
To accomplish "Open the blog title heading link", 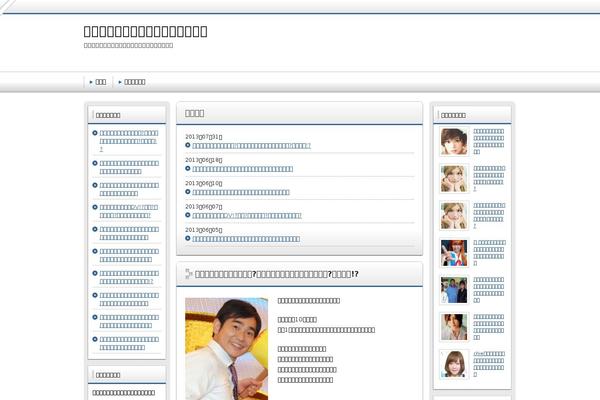I will click(145, 31).
